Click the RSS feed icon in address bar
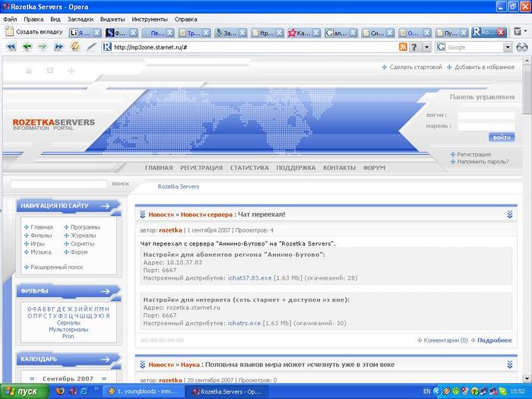Viewport: 532px width, 399px height. (403, 47)
